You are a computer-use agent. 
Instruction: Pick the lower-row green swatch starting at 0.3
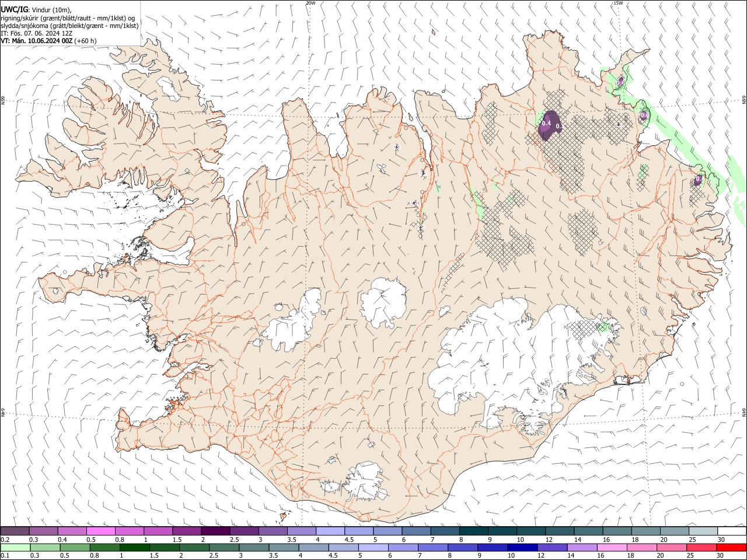[x=45, y=547]
